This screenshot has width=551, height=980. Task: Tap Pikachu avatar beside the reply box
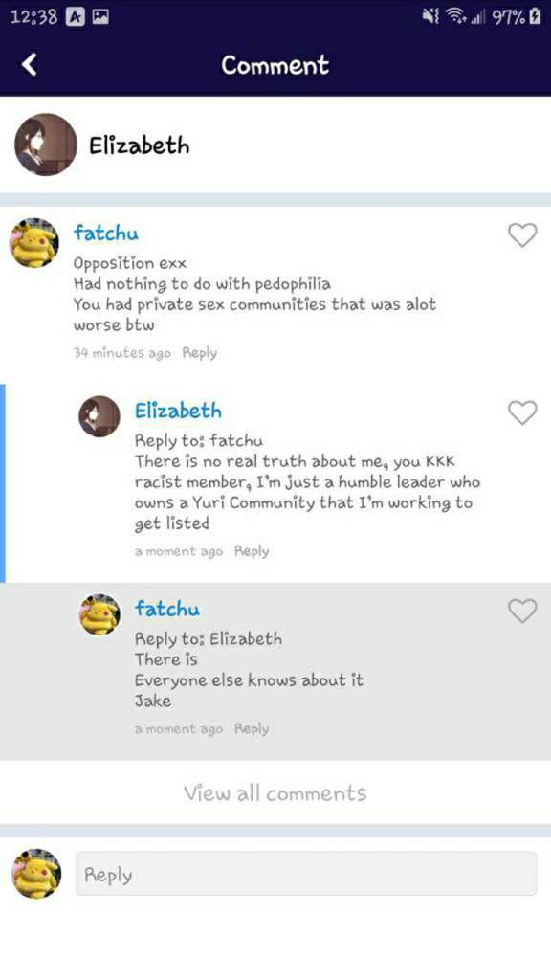36,873
